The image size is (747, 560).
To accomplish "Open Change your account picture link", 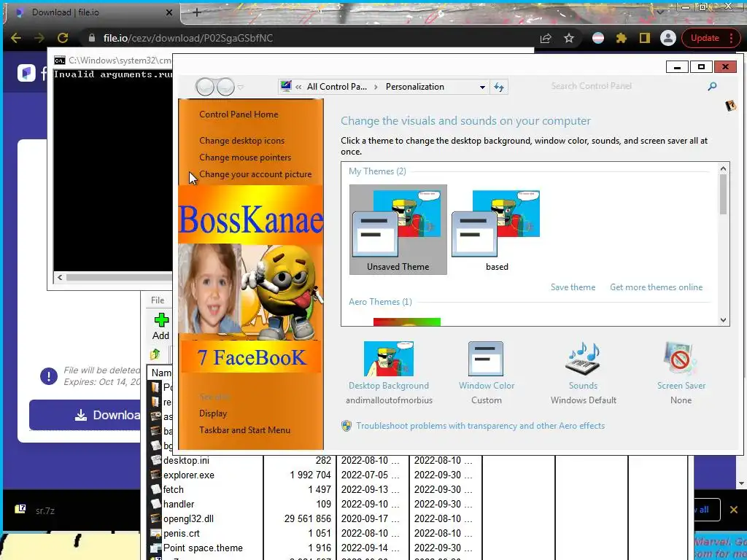I will pos(255,174).
